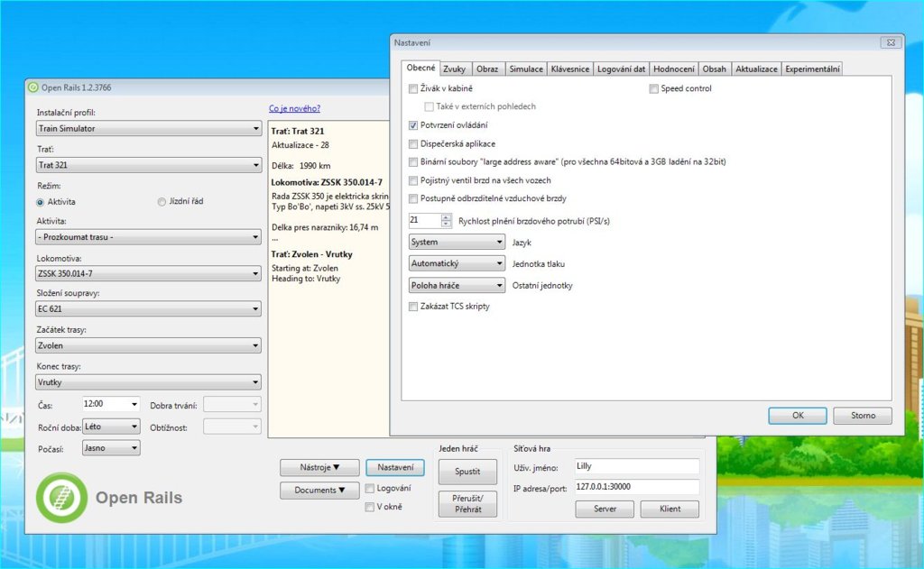Click the Uživ. jméno field Lilly
Image resolution: width=924 pixels, height=569 pixels.
[x=636, y=466]
